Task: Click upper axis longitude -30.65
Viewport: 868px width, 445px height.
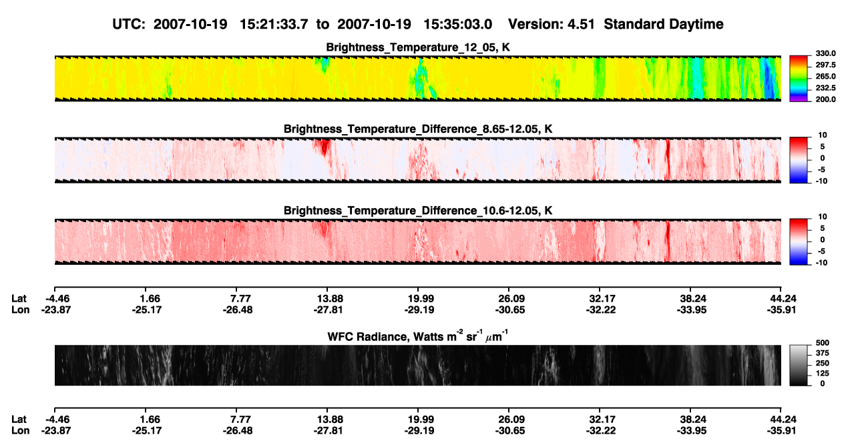Action: coord(509,310)
